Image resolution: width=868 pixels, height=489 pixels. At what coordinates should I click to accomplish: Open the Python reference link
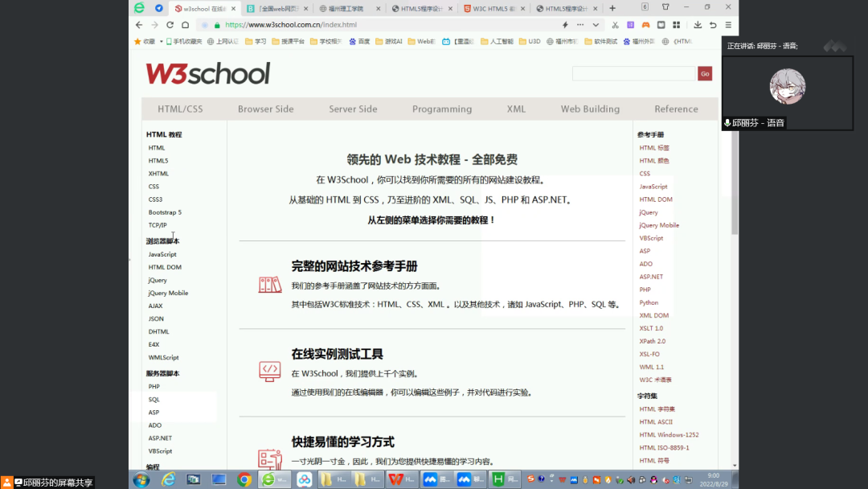[x=649, y=302]
